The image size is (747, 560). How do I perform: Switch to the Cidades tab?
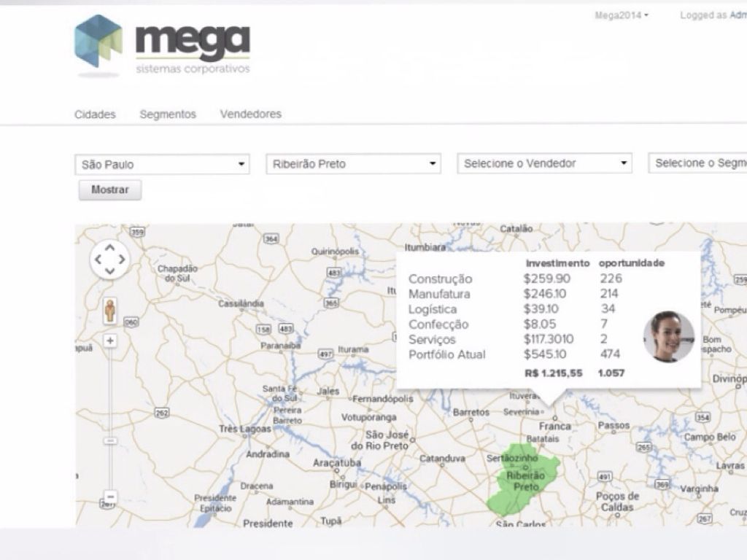pos(95,114)
